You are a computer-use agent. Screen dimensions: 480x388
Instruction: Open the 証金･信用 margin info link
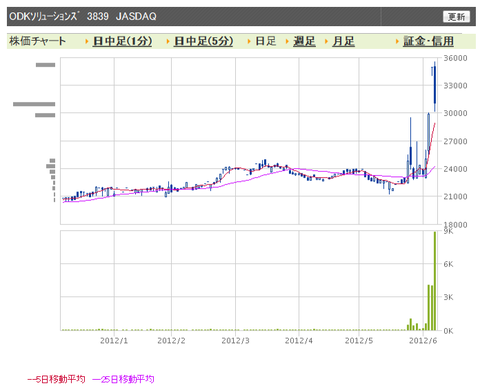[428, 41]
